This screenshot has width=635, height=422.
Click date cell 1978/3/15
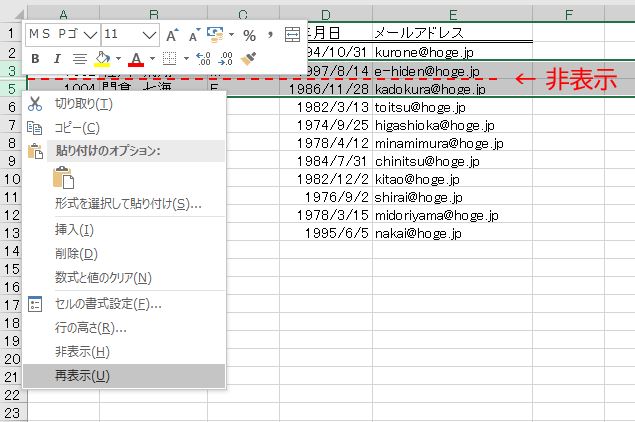(326, 215)
